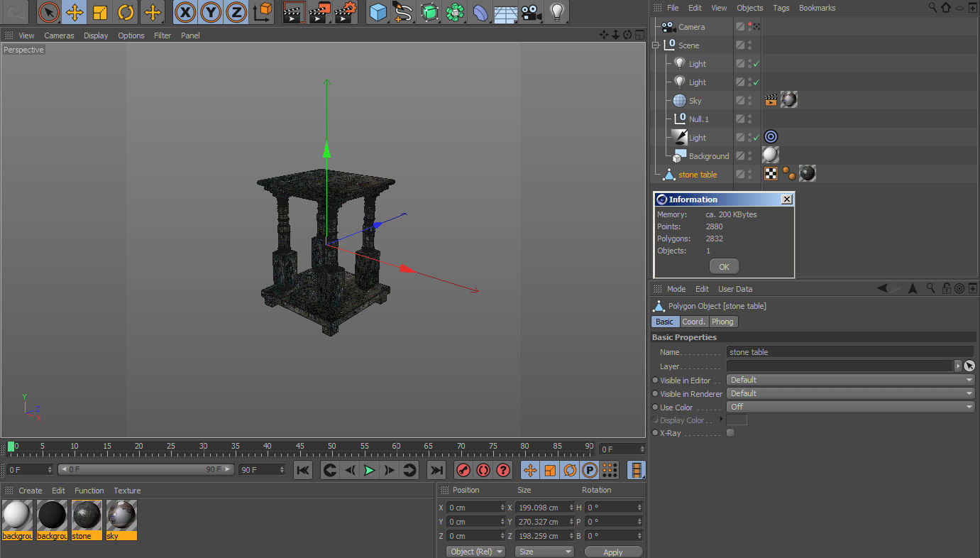Toggle the Z axis lock

pyautogui.click(x=236, y=12)
